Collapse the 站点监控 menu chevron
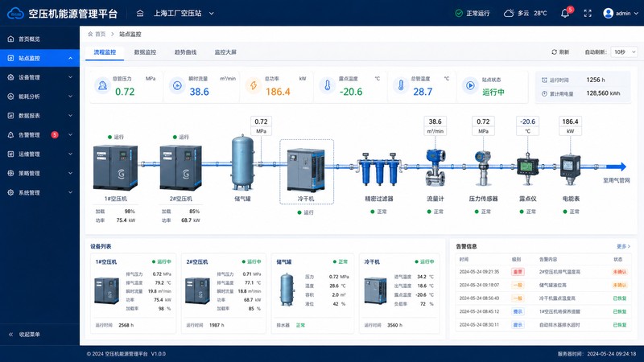This screenshot has height=362, width=644. click(x=70, y=58)
